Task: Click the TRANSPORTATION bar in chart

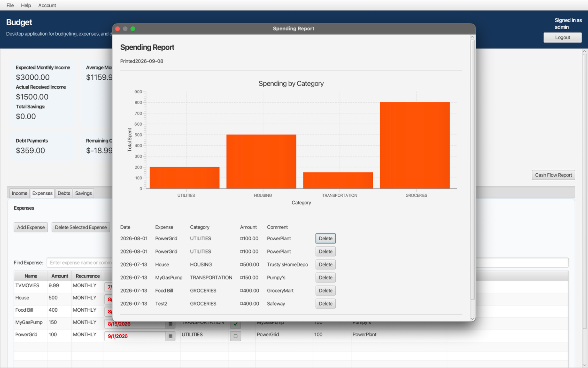Action: (338, 180)
